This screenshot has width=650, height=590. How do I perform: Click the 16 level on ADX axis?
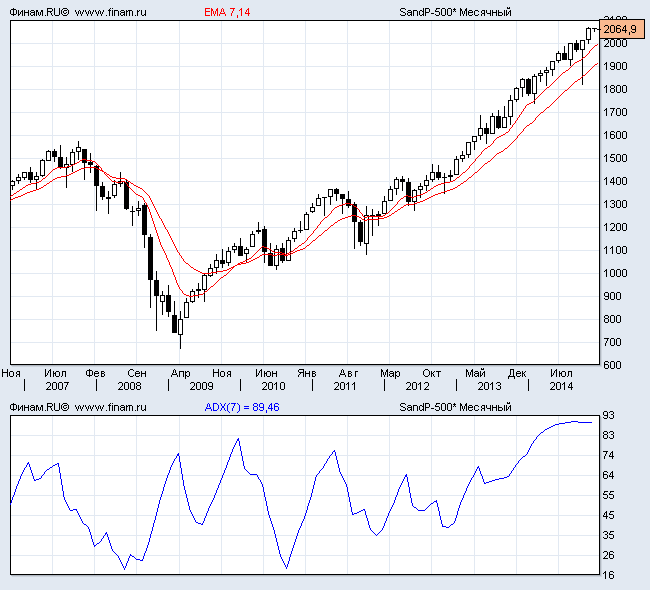pyautogui.click(x=609, y=575)
